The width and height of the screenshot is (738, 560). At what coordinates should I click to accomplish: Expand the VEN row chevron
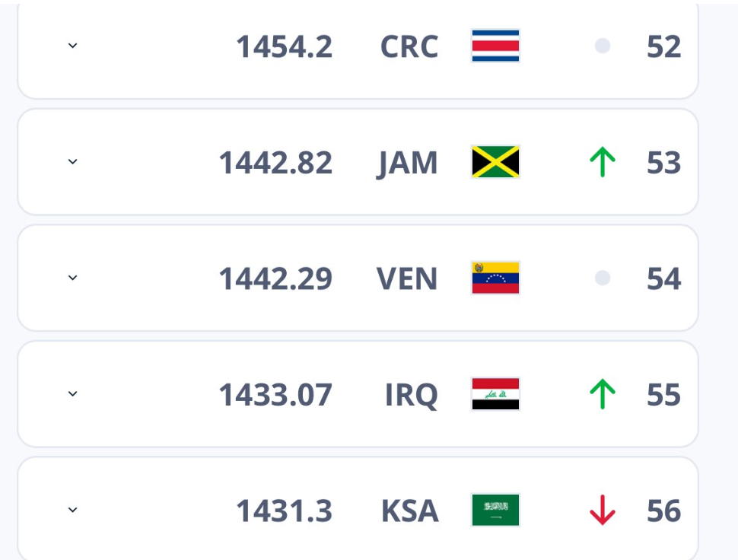pos(72,278)
